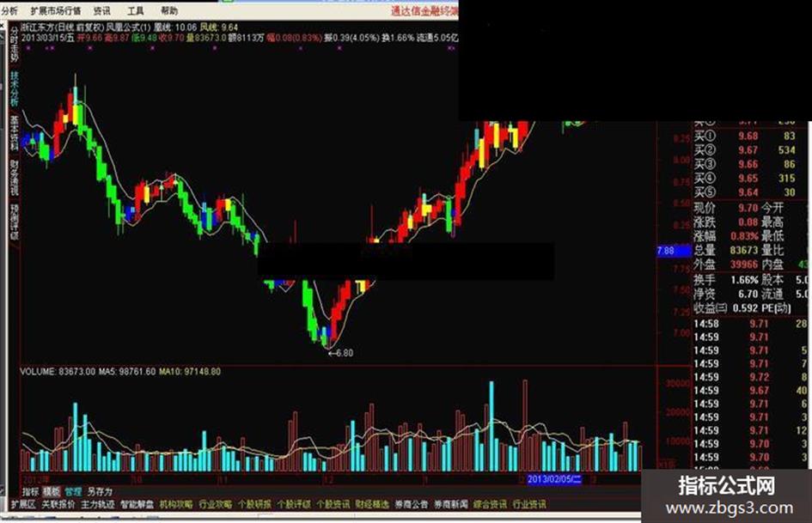Click the blue 7.88 price axis marker
This screenshot has height=523, width=812.
(673, 251)
